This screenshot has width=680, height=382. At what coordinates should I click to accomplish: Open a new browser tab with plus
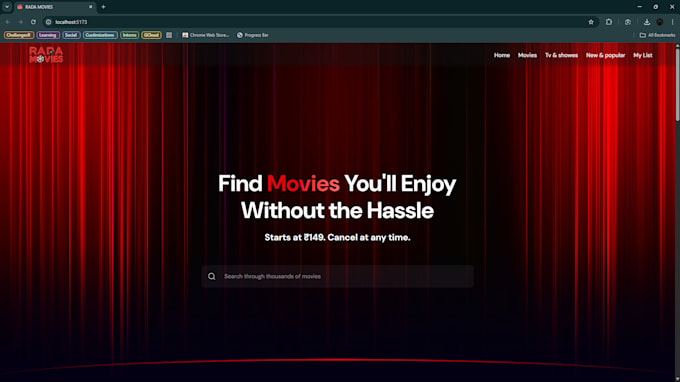click(x=103, y=7)
